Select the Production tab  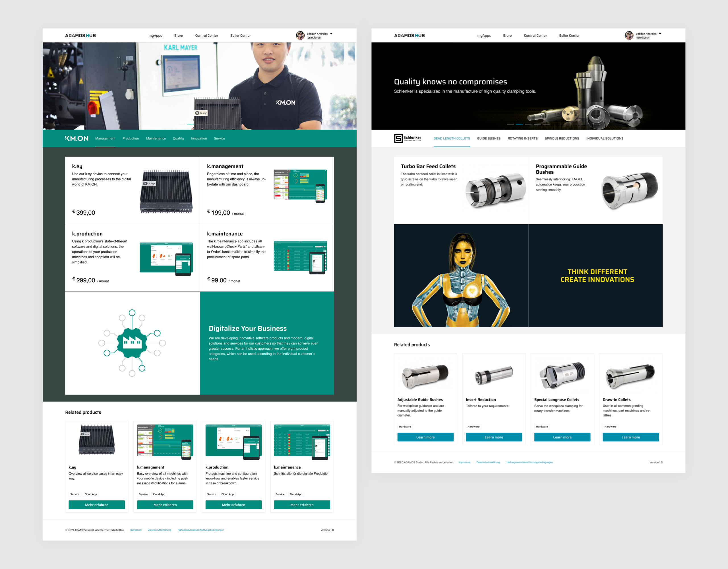pos(131,139)
